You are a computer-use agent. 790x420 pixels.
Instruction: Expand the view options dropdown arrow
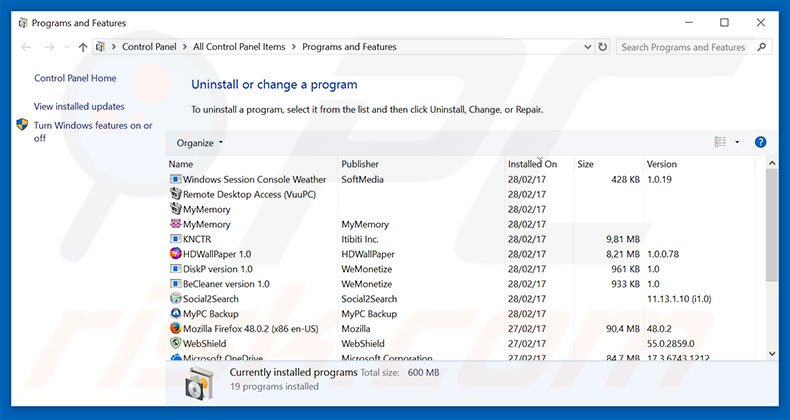[x=737, y=143]
